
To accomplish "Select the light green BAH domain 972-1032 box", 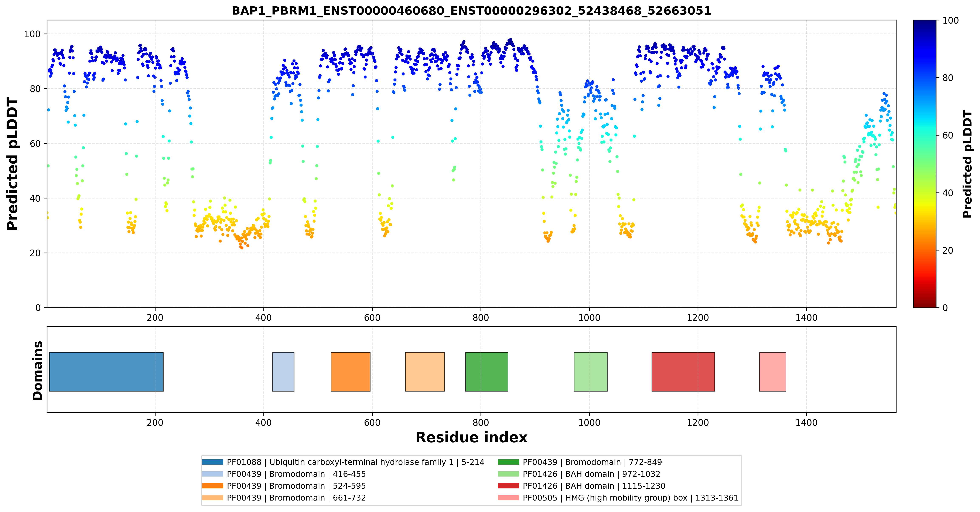I will [x=590, y=372].
